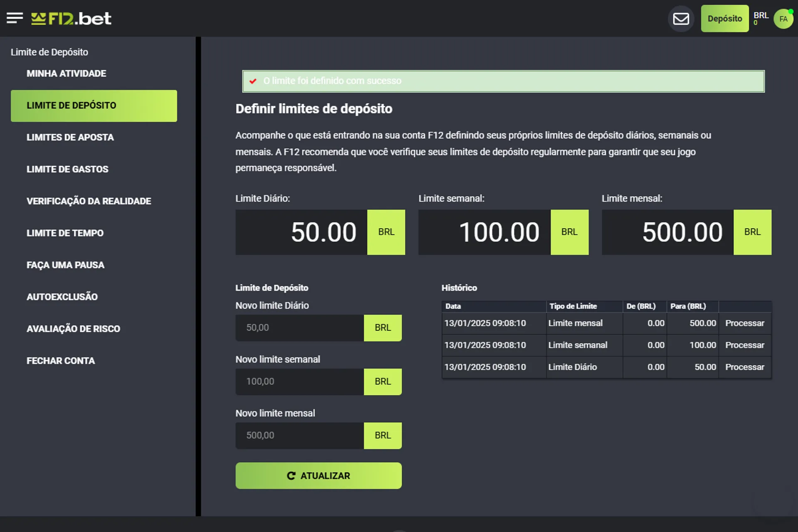
Task: Click the 500.00 monthly limit value
Action: [682, 232]
